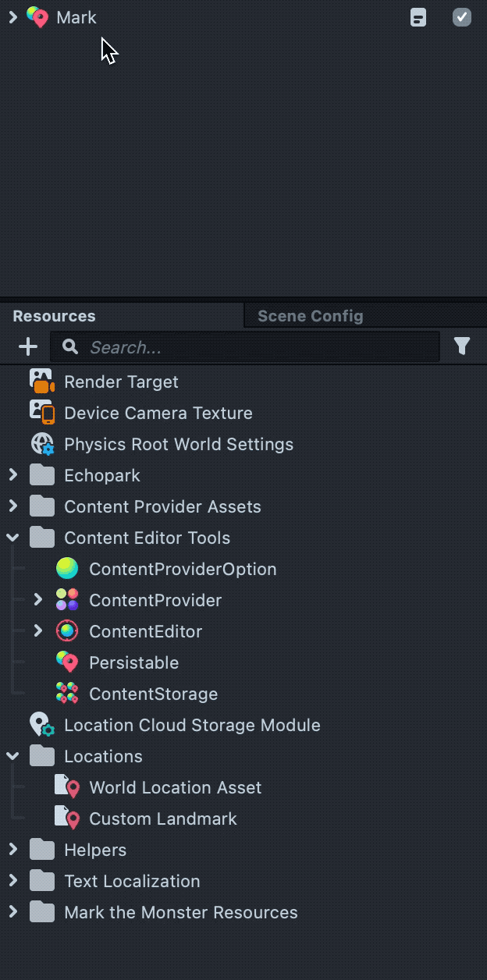This screenshot has height=980, width=487.
Task: Select the World Location Asset item
Action: click(175, 787)
